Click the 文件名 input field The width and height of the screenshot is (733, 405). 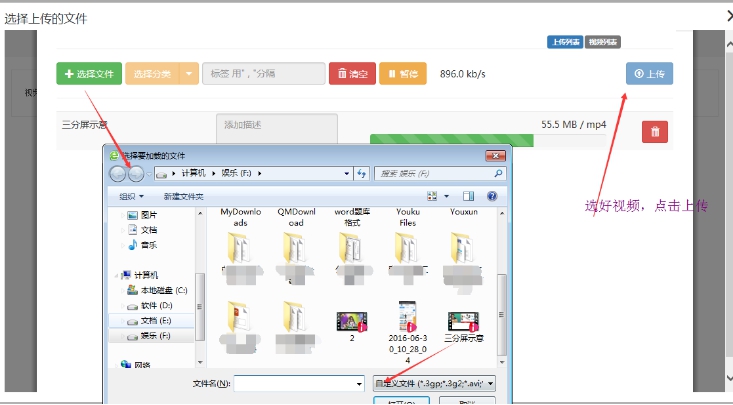pos(298,383)
